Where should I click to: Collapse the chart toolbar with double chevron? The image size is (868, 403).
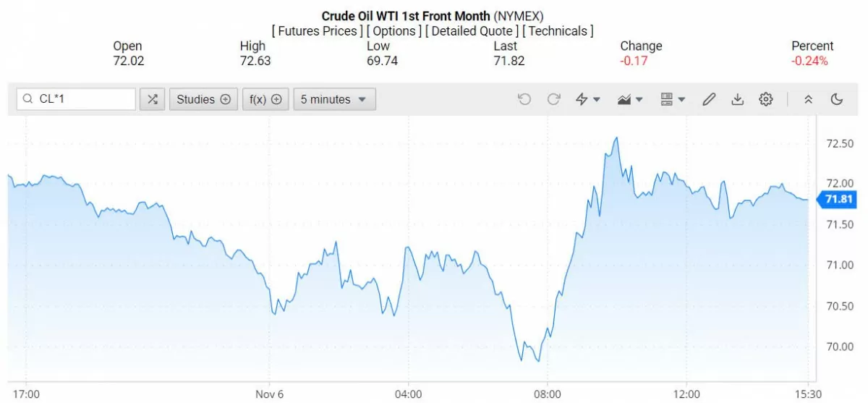pyautogui.click(x=809, y=99)
